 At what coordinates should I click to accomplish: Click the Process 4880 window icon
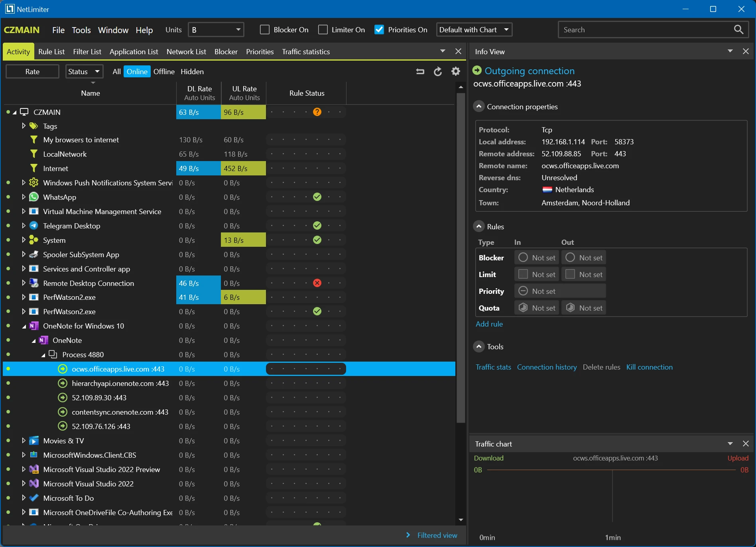53,354
